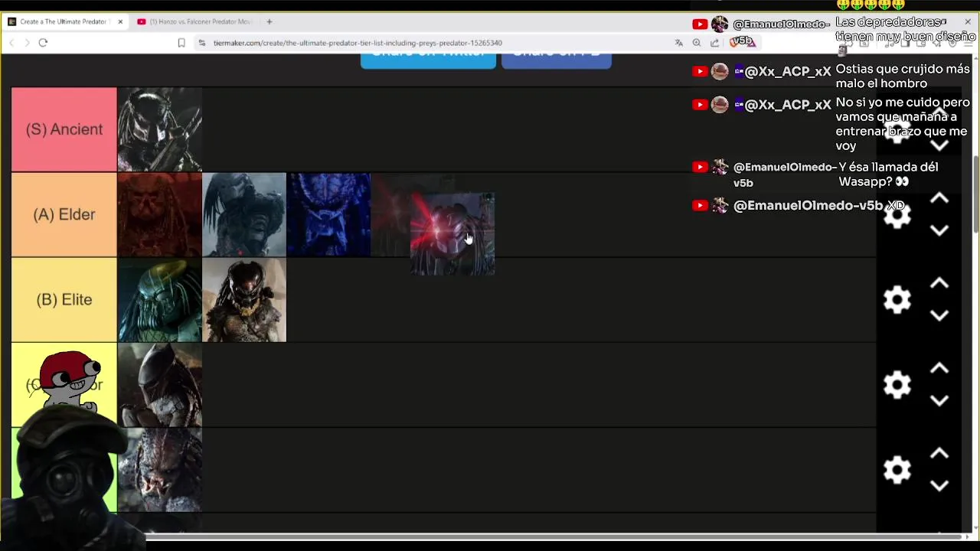Click the browser forward arrow
Viewport: 980px width, 551px height.
pos(27,43)
